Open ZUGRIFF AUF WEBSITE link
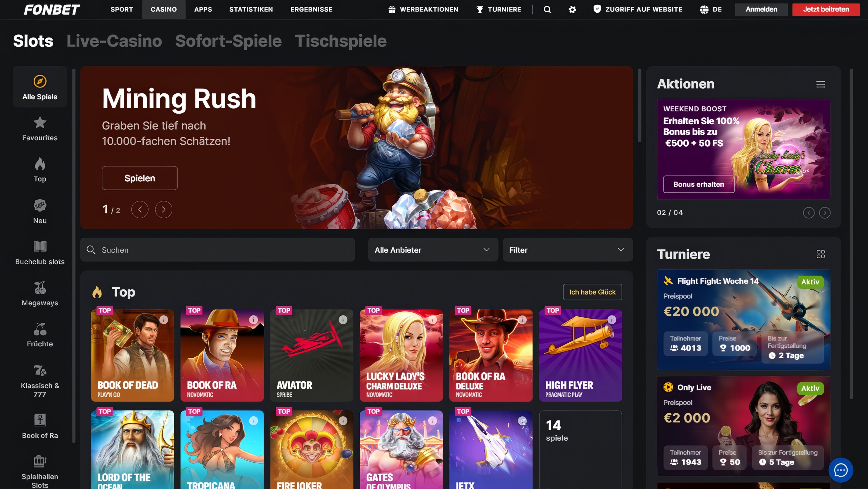Viewport: 868px width, 489px height. coord(638,9)
